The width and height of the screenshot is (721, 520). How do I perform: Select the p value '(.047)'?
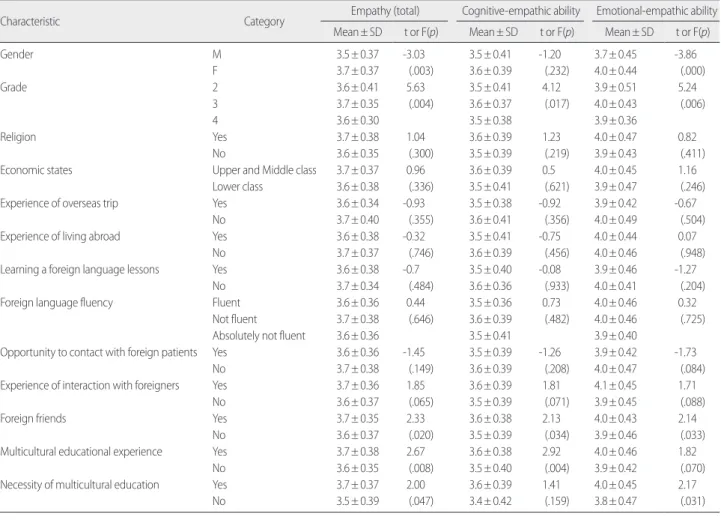pos(421,501)
